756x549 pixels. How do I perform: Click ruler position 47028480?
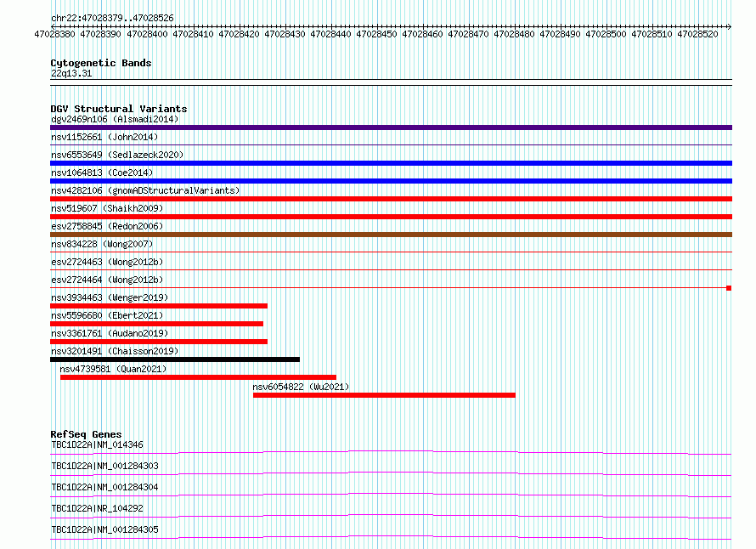[515, 34]
